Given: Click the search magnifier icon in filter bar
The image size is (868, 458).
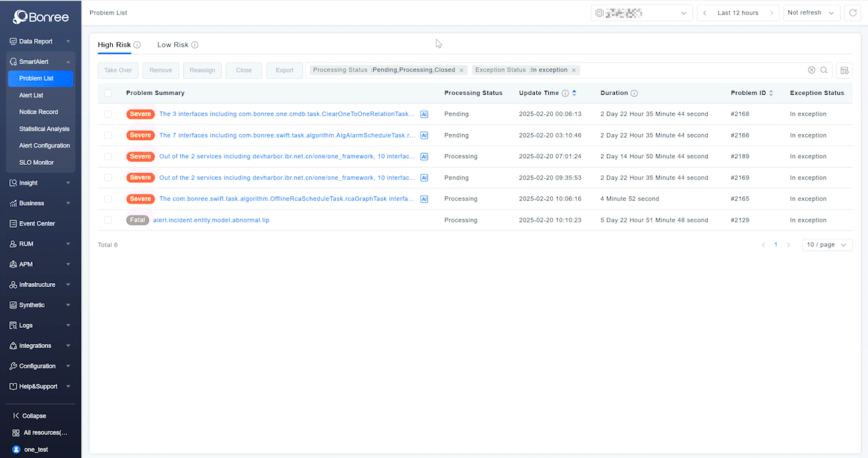Looking at the screenshot, I should point(824,70).
